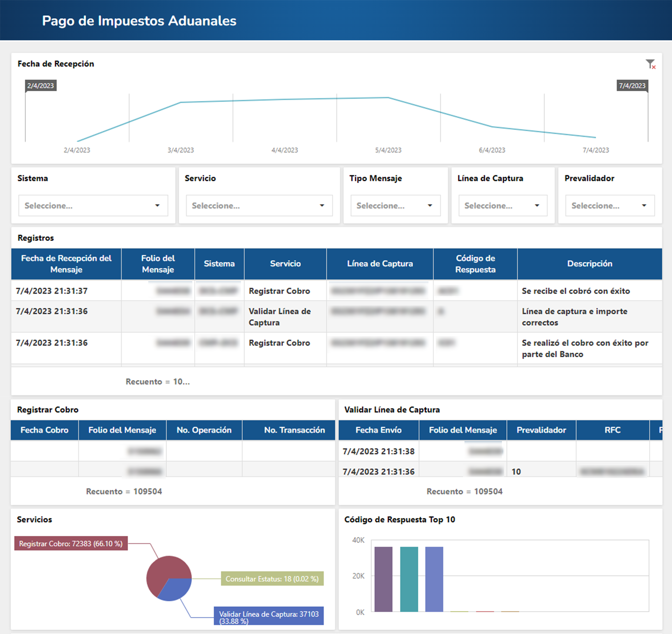The height and width of the screenshot is (634, 672).
Task: Select the 7/4/2023 end range marker
Action: [632, 86]
